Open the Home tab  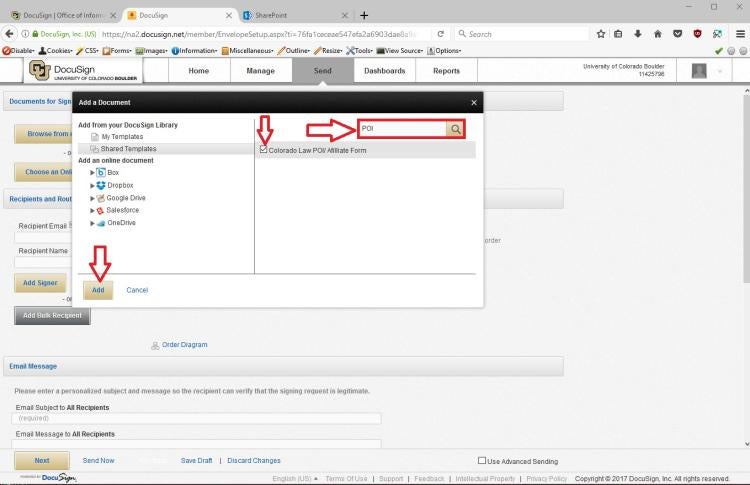[199, 71]
